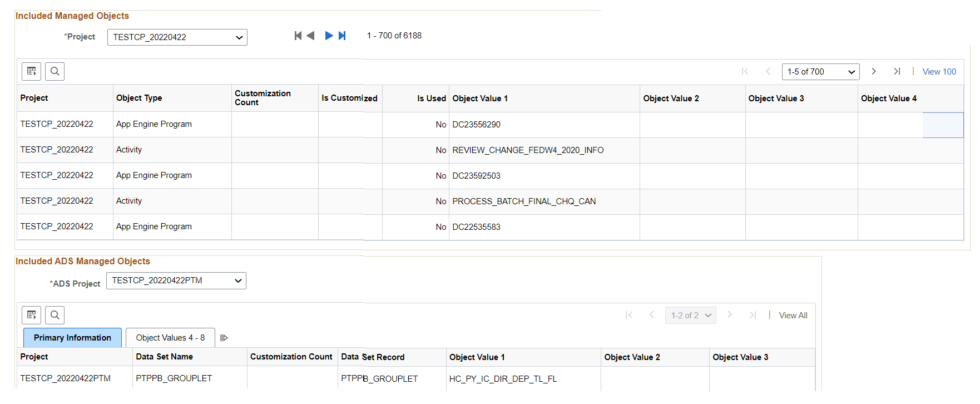Show all tab columns icon
This screenshot has width=980, height=404.
click(x=224, y=338)
